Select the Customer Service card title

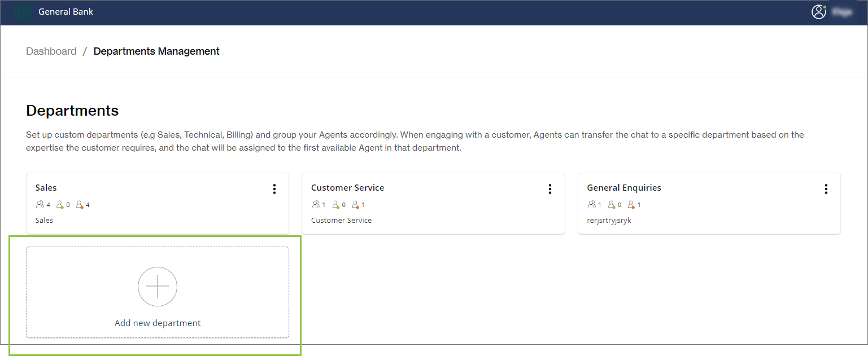pyautogui.click(x=347, y=188)
